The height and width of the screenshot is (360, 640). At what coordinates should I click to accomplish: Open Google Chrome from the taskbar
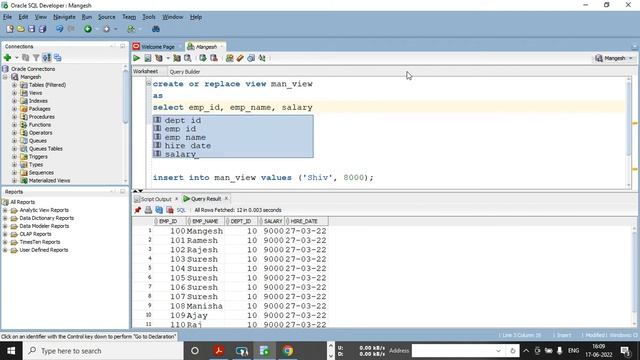point(288,351)
